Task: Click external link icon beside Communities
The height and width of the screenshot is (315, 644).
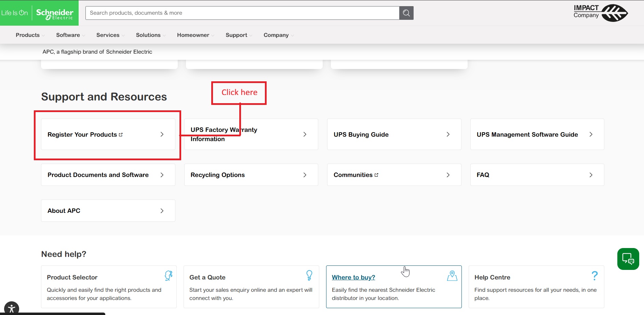Action: (376, 175)
